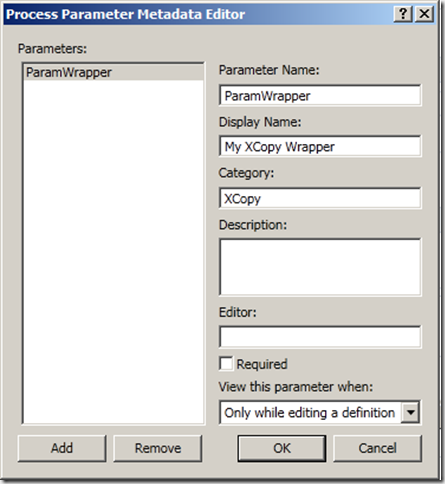Open the 'Only while editing a definition' combo box
This screenshot has height=484, width=445.
(320, 412)
